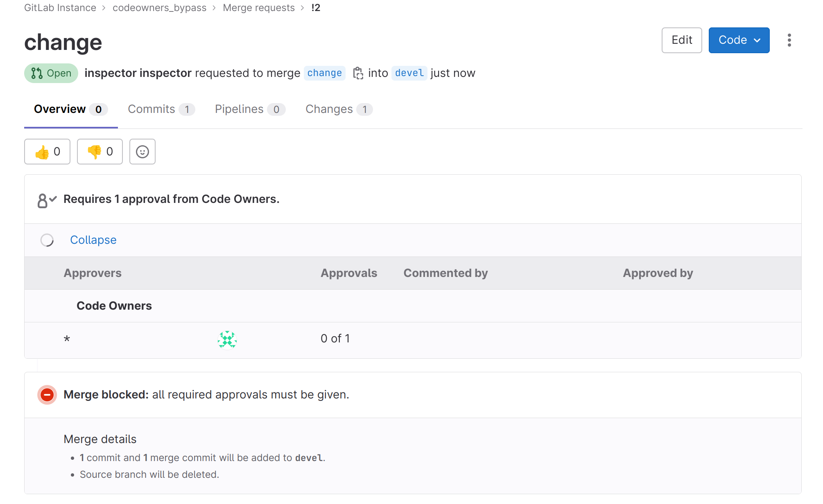Open the add reaction emoji picker
Image resolution: width=823 pixels, height=504 pixels.
click(x=142, y=152)
